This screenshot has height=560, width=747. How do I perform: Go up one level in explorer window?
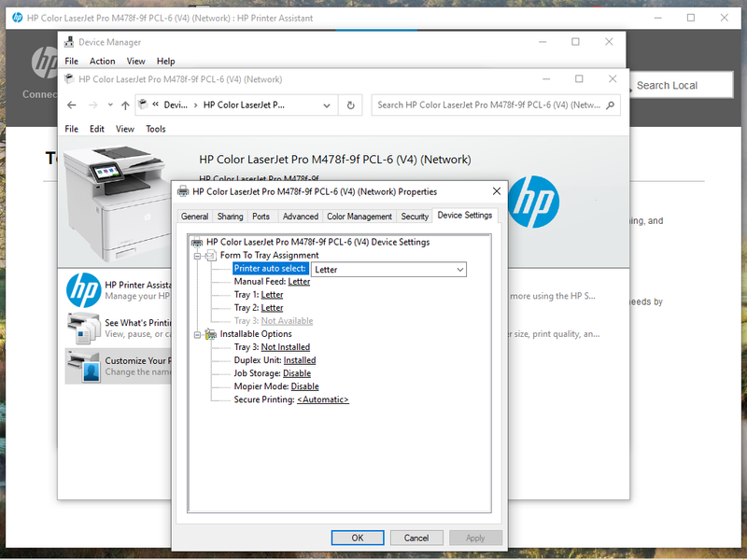125,105
